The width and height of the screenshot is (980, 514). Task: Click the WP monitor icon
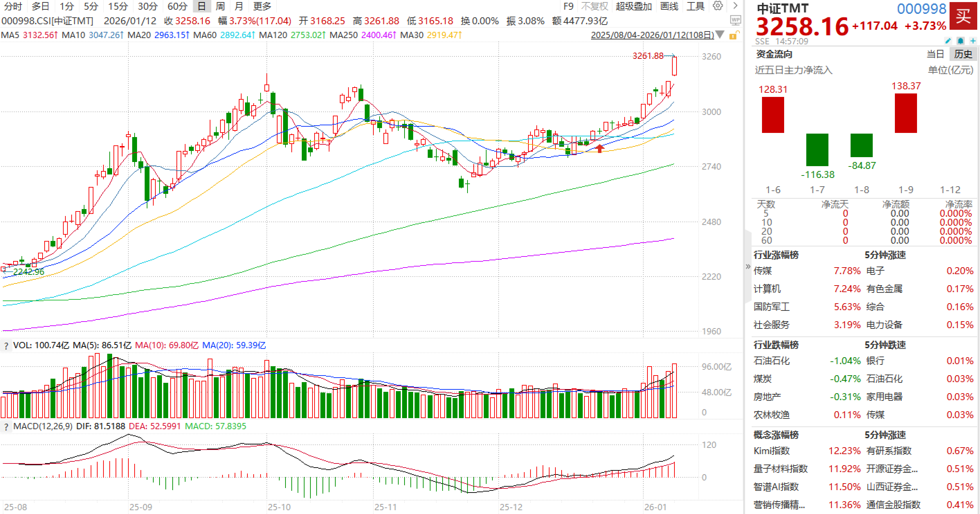735,20
